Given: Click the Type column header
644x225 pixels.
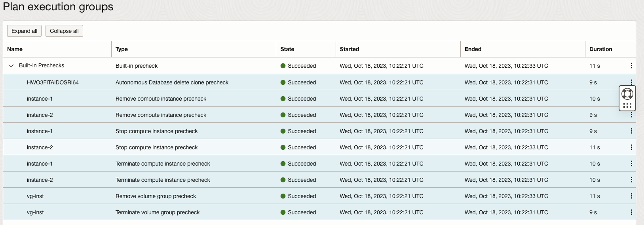Looking at the screenshot, I should [x=122, y=49].
